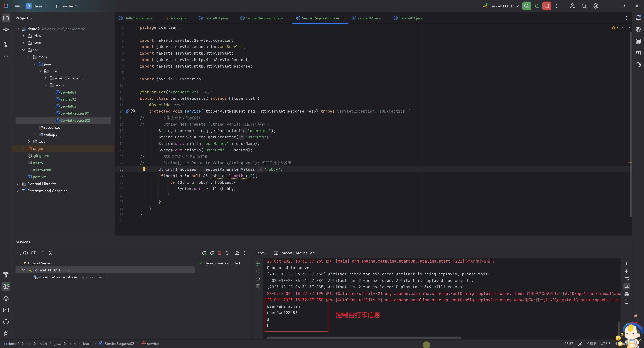Image resolution: width=644 pixels, height=348 pixels.
Task: Start the server in debug mode with bug icon
Action: (536, 6)
